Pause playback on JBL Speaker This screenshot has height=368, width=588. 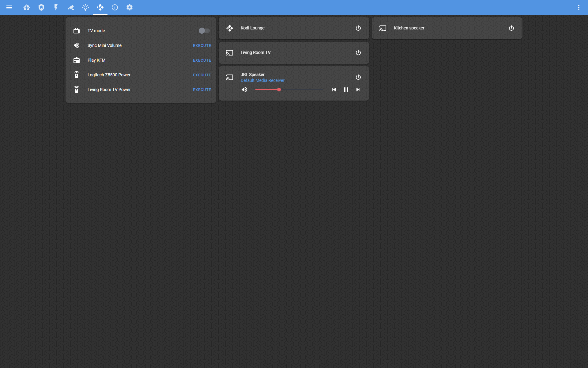346,90
